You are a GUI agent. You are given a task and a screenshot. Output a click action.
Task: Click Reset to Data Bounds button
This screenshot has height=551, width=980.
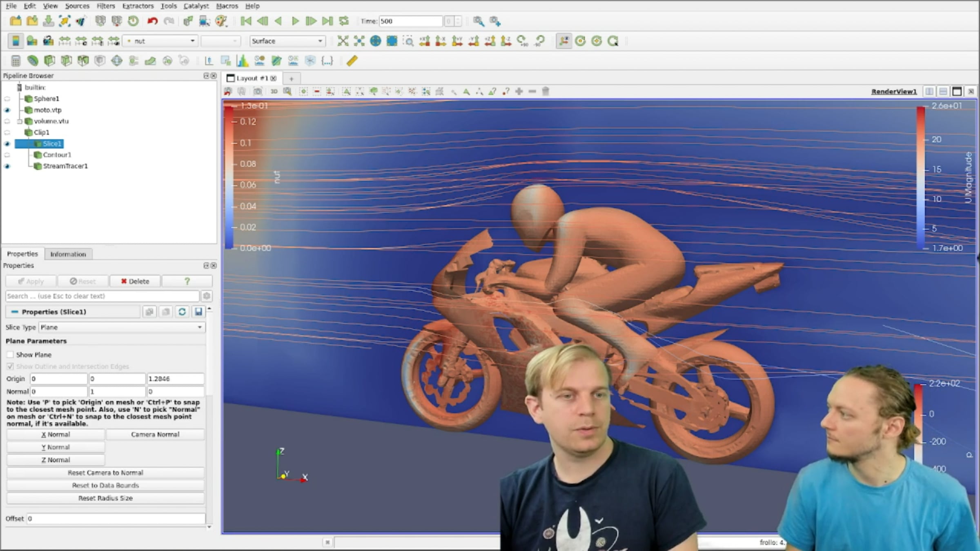(x=105, y=485)
